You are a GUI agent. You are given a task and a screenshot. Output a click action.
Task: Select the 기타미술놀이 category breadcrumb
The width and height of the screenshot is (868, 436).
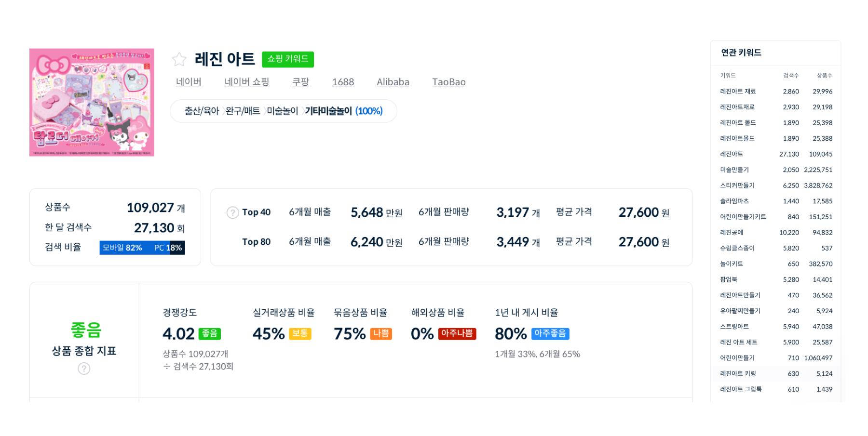point(328,111)
